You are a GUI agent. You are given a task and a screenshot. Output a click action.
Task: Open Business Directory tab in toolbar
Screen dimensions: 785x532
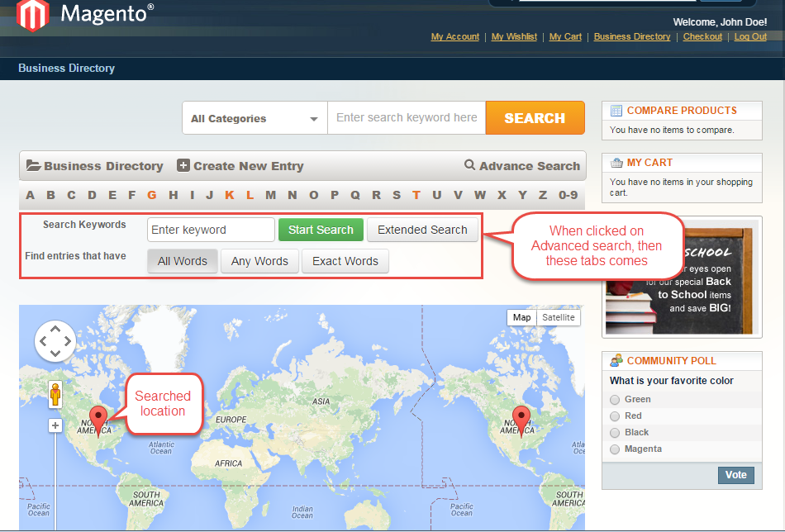[x=95, y=166]
